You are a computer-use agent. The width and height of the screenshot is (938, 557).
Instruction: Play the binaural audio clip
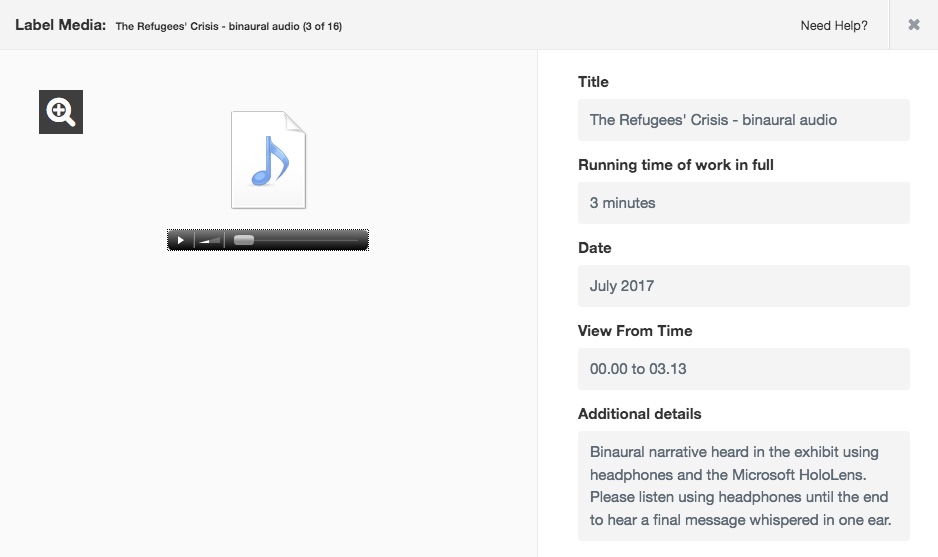[180, 240]
